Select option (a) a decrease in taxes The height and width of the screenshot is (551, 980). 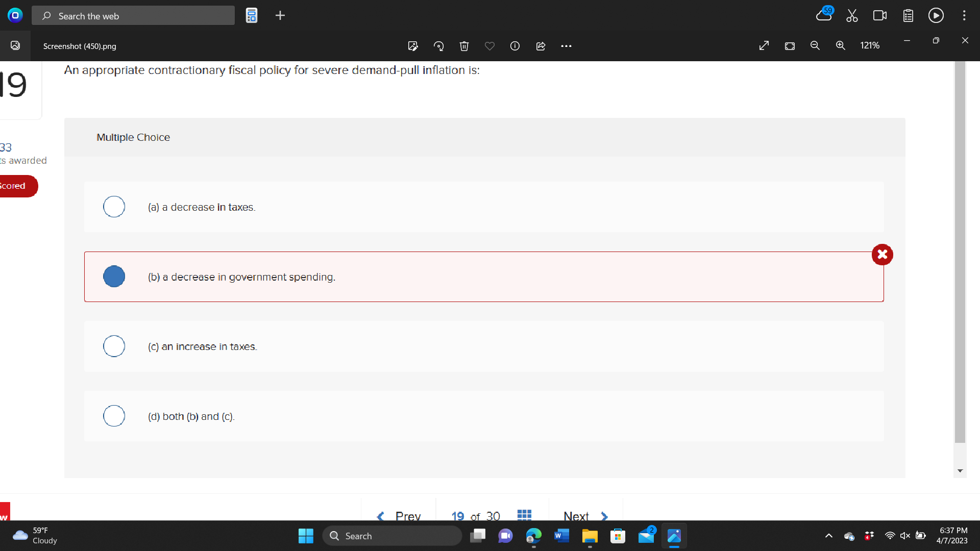pyautogui.click(x=114, y=207)
